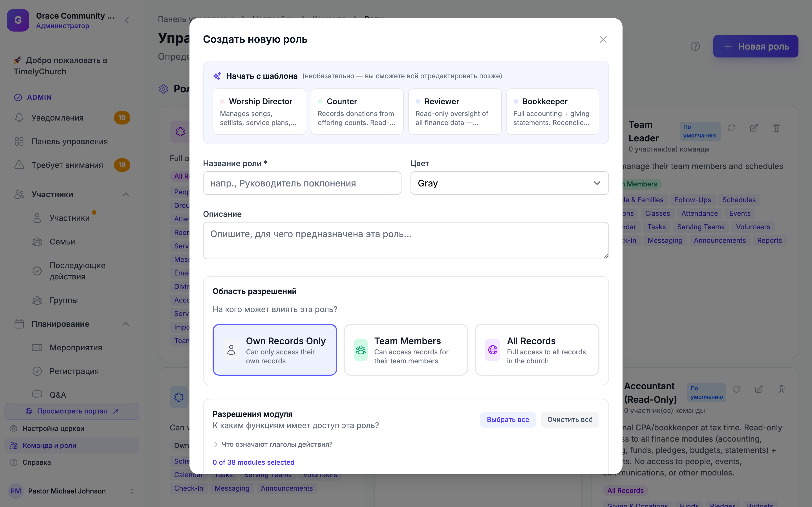Click the Team Leader reset icon

(x=731, y=128)
